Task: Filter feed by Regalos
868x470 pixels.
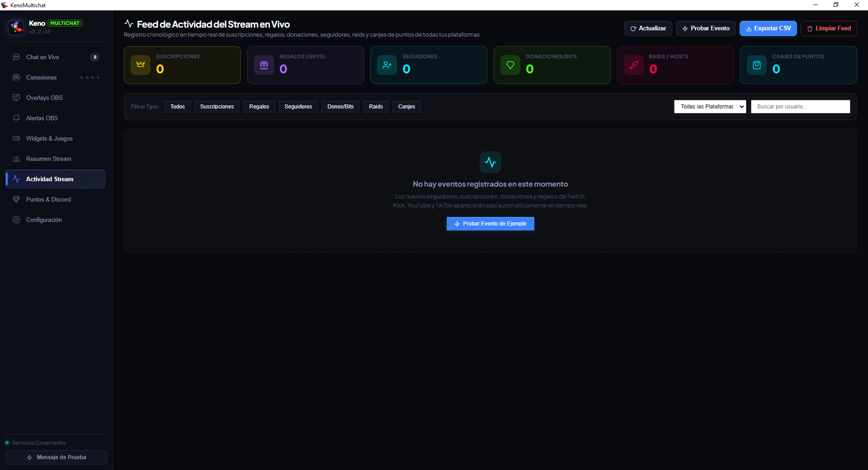Action: coord(259,107)
